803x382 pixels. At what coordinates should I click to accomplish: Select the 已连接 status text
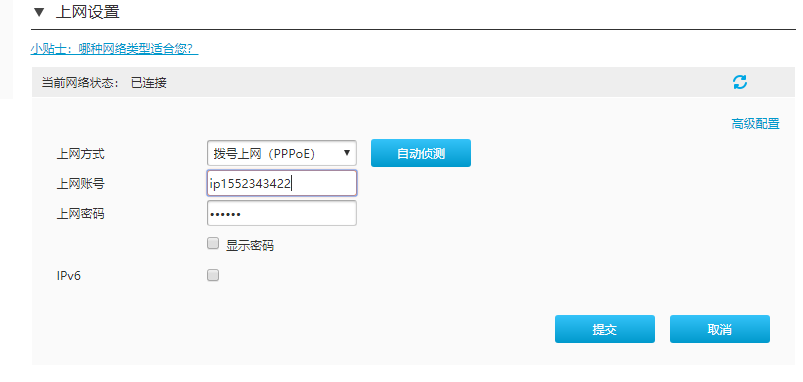click(x=149, y=82)
